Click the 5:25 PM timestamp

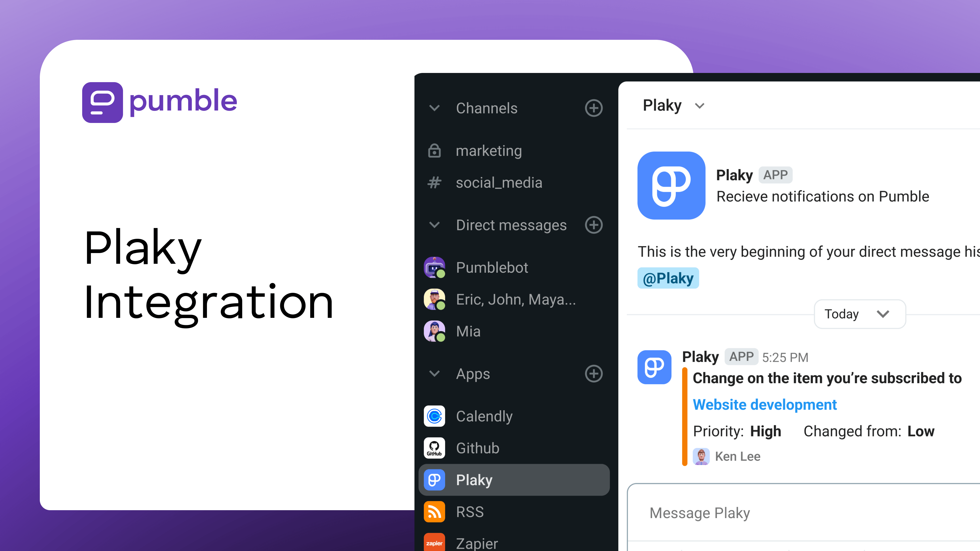point(785,357)
